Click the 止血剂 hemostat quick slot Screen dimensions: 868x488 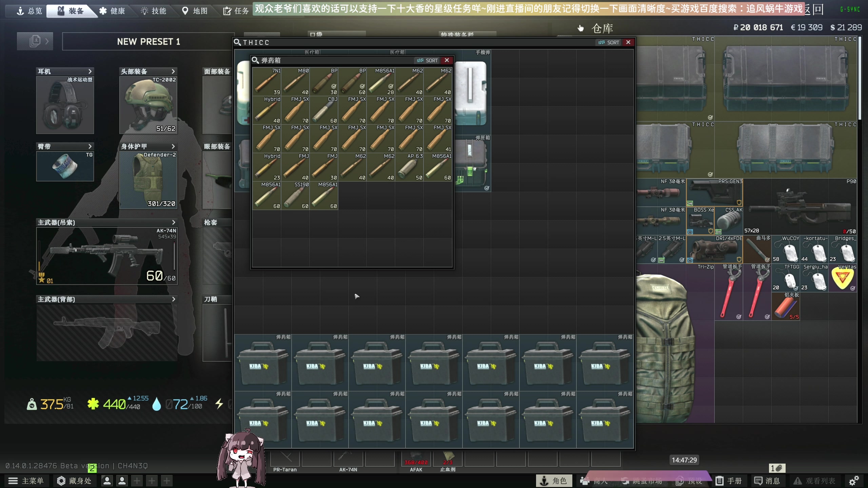click(448, 459)
